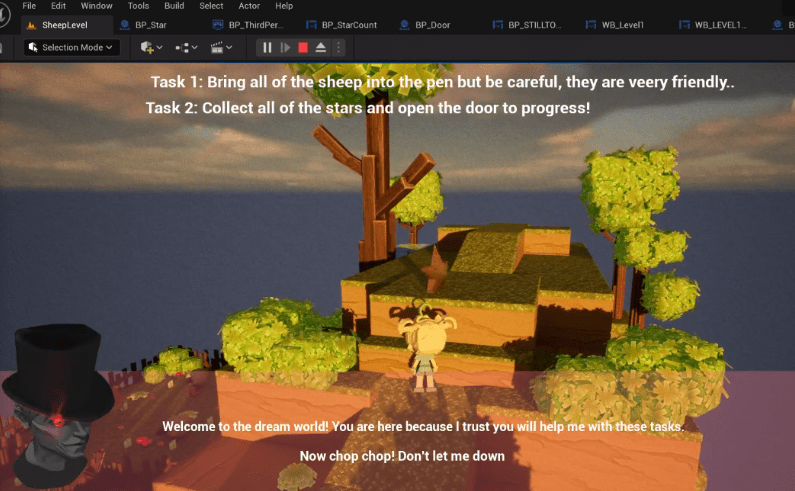
Task: Click the eject from player icon
Action: tap(321, 47)
